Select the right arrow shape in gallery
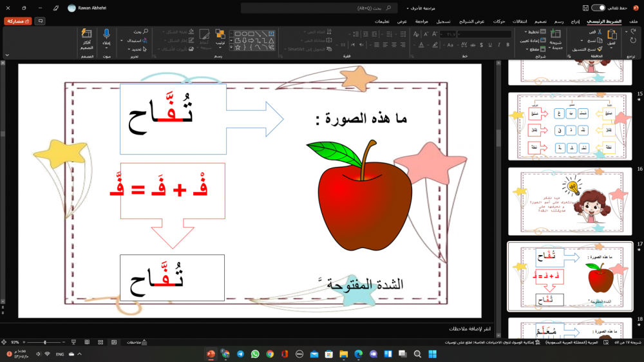Viewport: 644px width, 362px height. click(x=251, y=41)
